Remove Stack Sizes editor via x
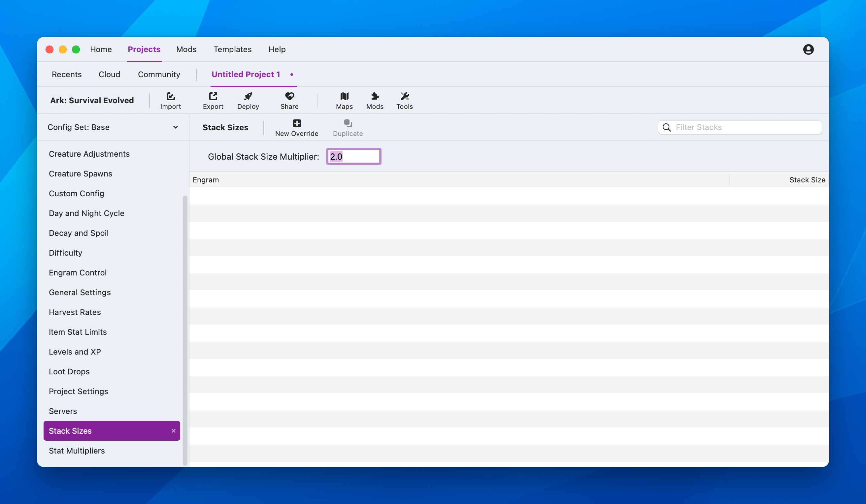The image size is (866, 504). [173, 431]
